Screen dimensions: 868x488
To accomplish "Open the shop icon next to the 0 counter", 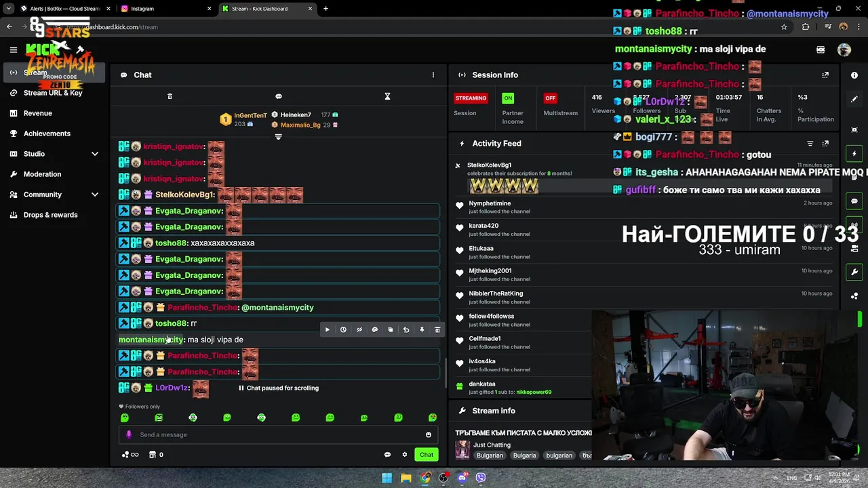I will [x=153, y=455].
